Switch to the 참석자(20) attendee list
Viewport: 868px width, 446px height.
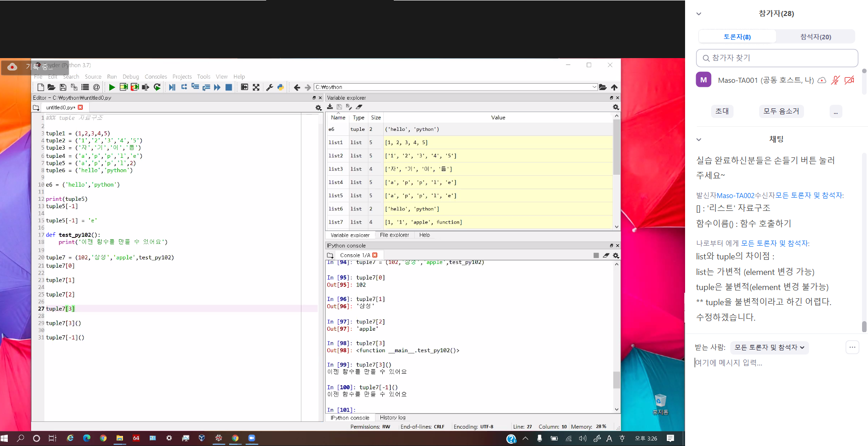[815, 37]
